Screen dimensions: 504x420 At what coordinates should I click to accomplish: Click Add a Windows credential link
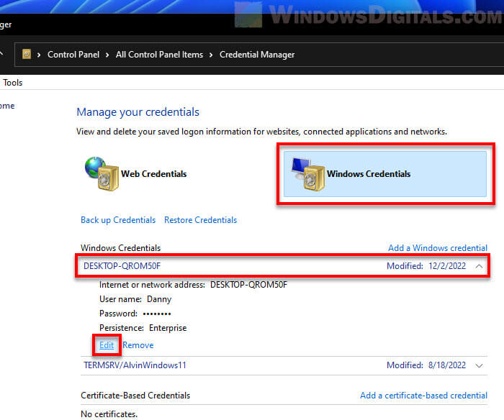click(438, 248)
